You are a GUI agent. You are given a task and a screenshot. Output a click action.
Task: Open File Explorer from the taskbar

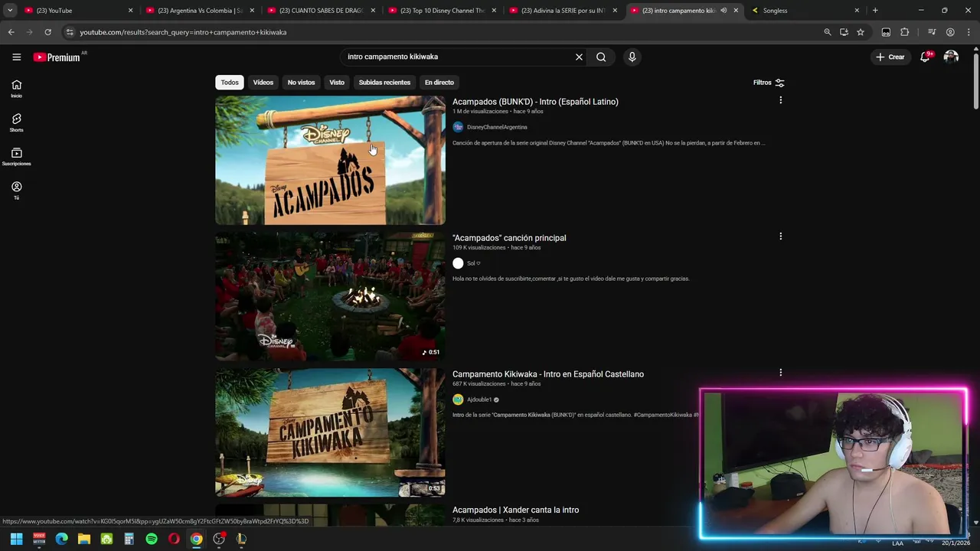(84, 539)
